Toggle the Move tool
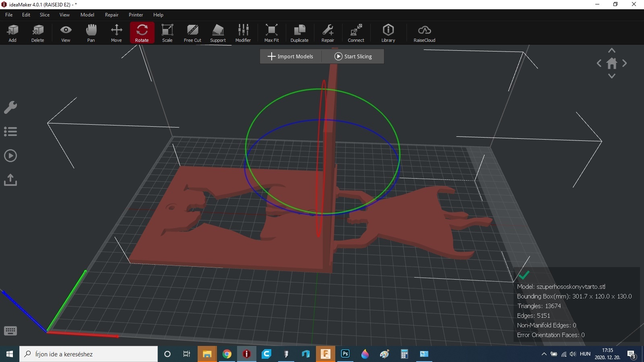The width and height of the screenshot is (644, 362). pos(116,33)
